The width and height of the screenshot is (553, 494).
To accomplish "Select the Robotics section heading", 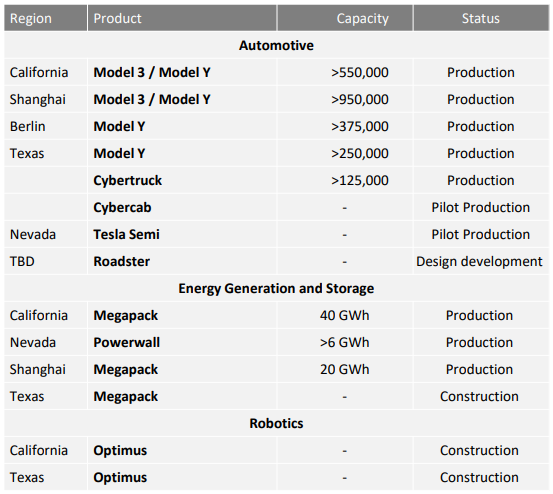I will click(276, 423).
